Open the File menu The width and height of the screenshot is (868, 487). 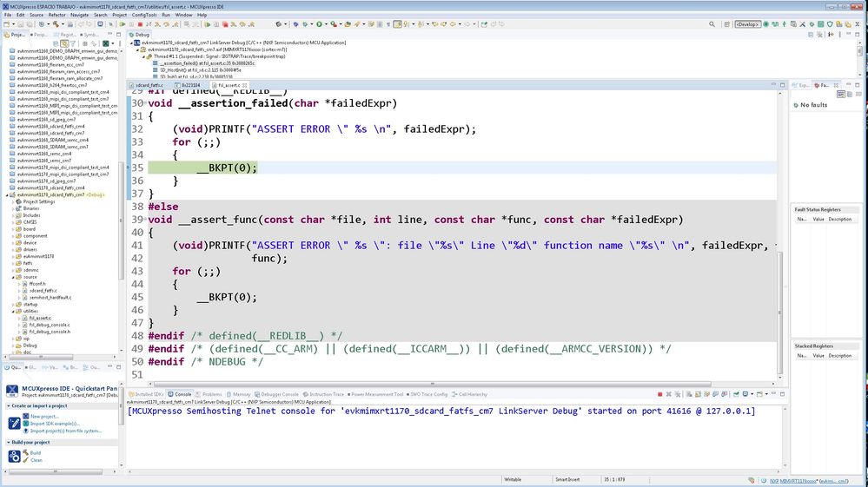[8, 15]
